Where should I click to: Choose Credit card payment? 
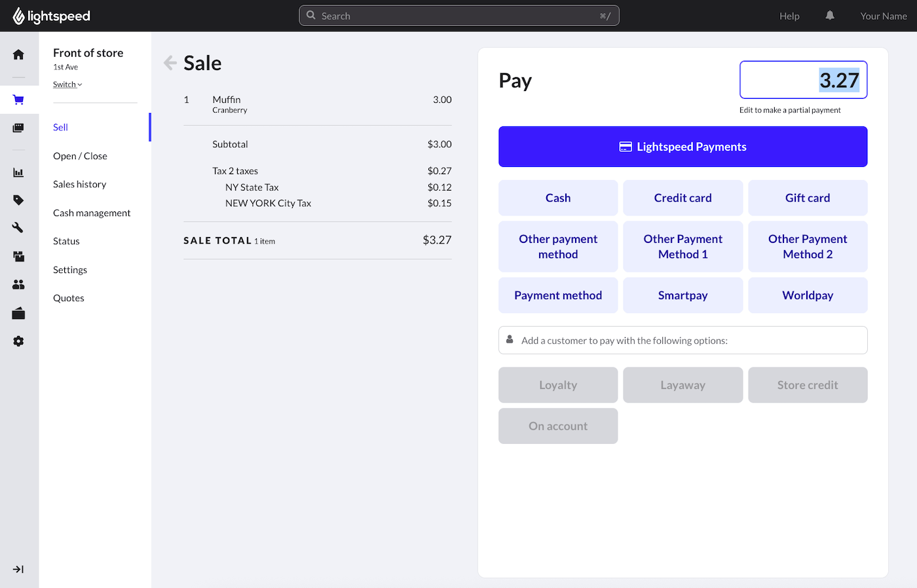coord(683,198)
